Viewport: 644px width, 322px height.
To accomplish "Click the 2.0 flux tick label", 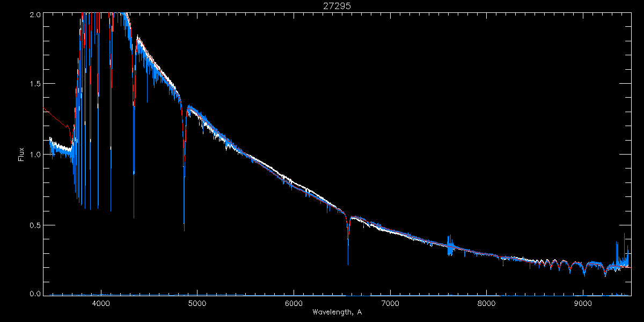I will [34, 14].
